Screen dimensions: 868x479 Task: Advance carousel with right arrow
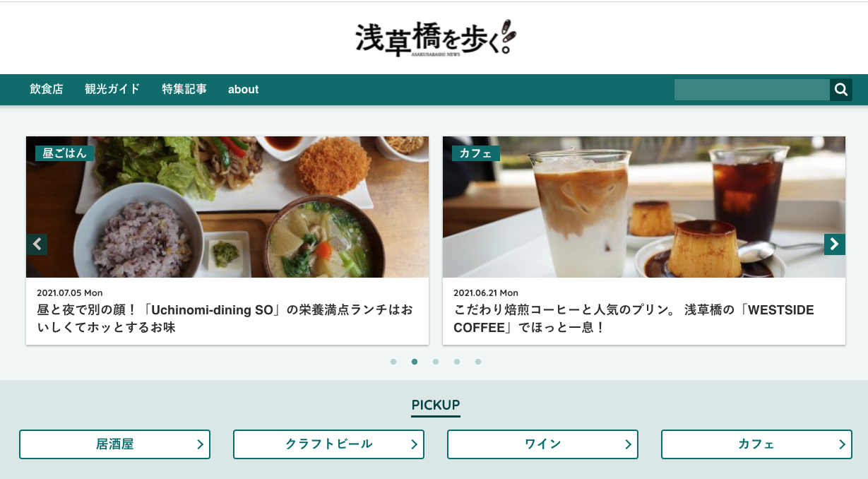tap(835, 244)
